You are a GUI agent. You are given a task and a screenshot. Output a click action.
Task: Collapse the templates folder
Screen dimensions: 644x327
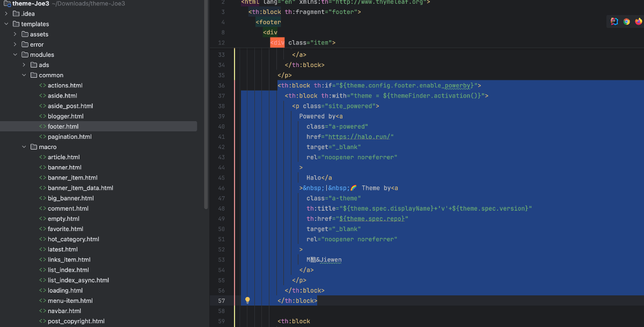tap(6, 24)
